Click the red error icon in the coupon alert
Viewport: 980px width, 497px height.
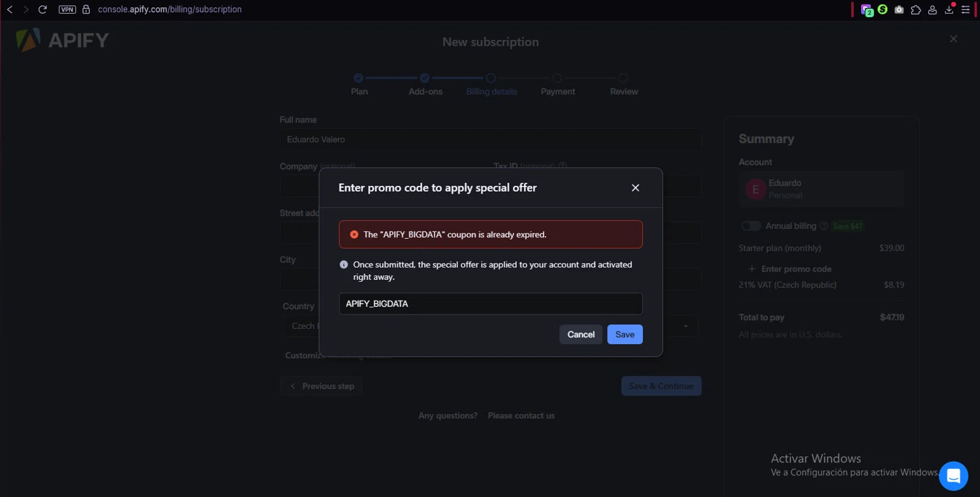coord(354,234)
